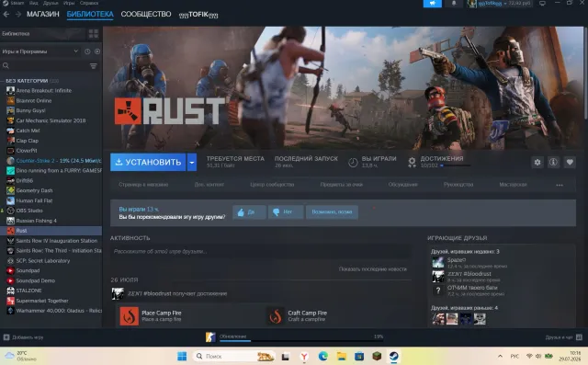Select SCP: Secret Laboratory
Screen dimensions: 588x365
43,261
